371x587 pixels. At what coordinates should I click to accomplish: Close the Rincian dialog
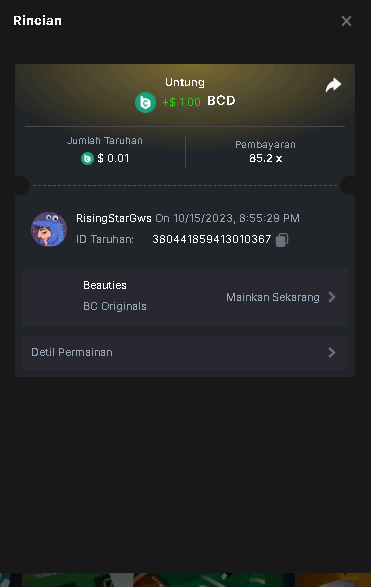point(346,21)
